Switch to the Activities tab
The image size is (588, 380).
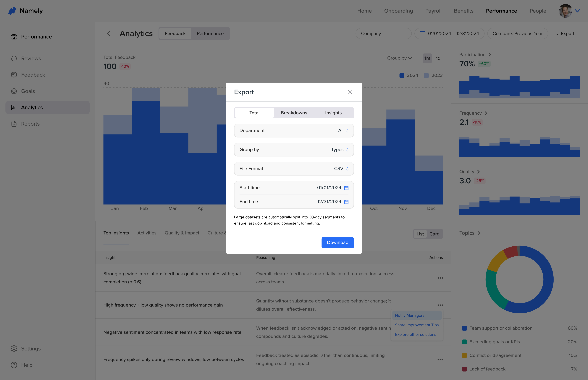(147, 233)
